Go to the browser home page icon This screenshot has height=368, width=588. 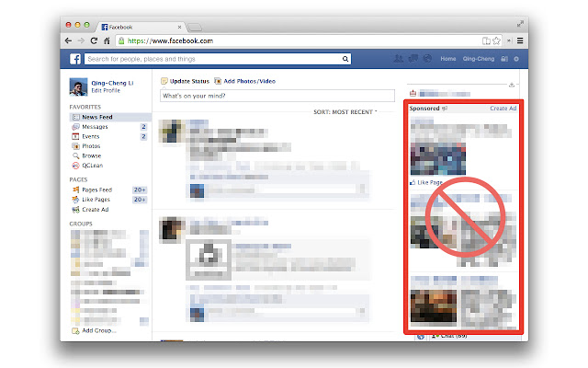click(107, 40)
